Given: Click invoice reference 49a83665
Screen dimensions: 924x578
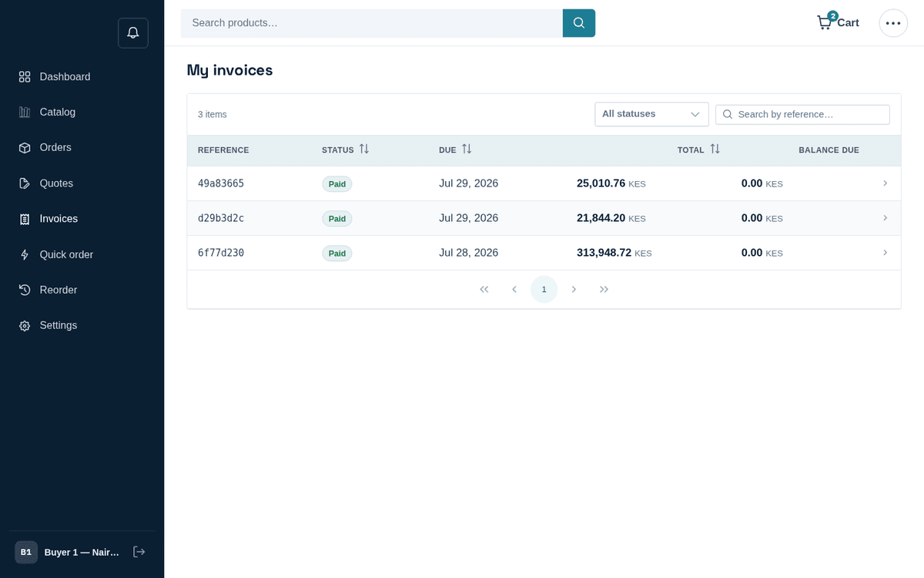Looking at the screenshot, I should click(x=221, y=183).
